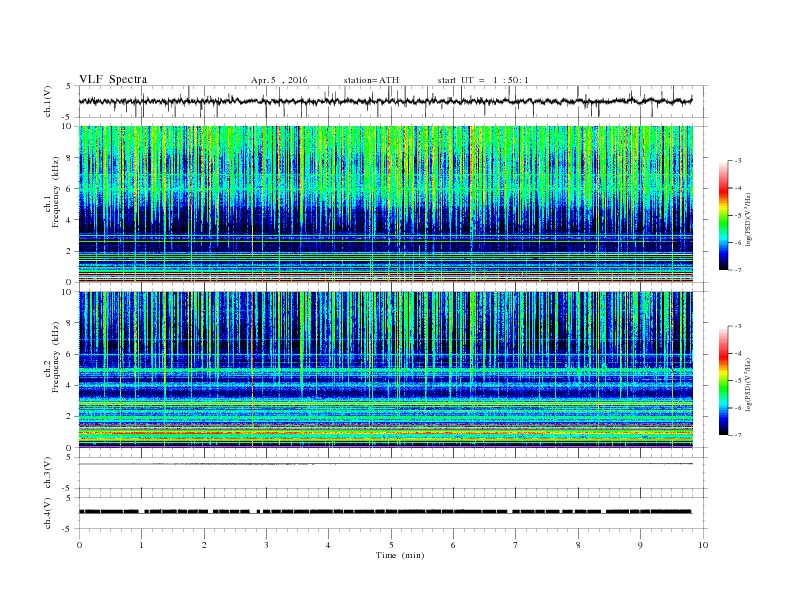Click time-axis tick label '10' at bottom right
The width and height of the screenshot is (792, 612).
click(x=703, y=545)
